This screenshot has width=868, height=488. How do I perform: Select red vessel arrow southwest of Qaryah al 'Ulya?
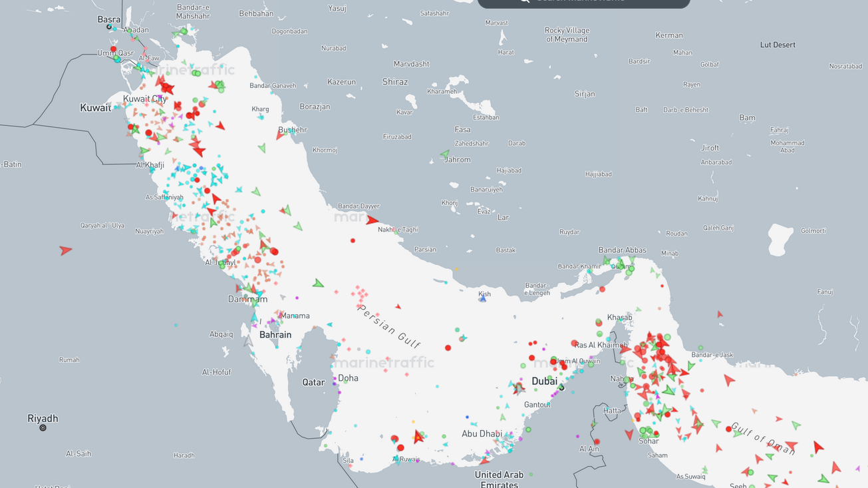(x=65, y=250)
